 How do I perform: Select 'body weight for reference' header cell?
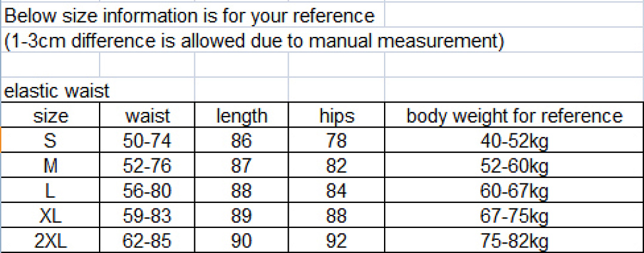(514, 116)
